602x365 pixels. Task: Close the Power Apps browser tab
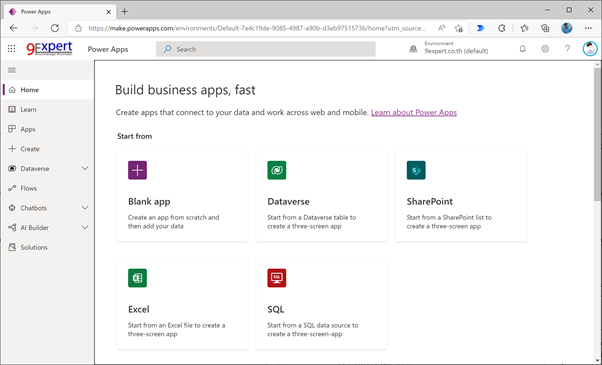109,12
